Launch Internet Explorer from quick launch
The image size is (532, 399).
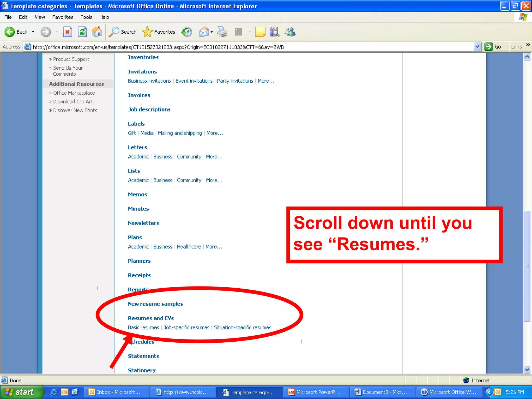[54, 392]
